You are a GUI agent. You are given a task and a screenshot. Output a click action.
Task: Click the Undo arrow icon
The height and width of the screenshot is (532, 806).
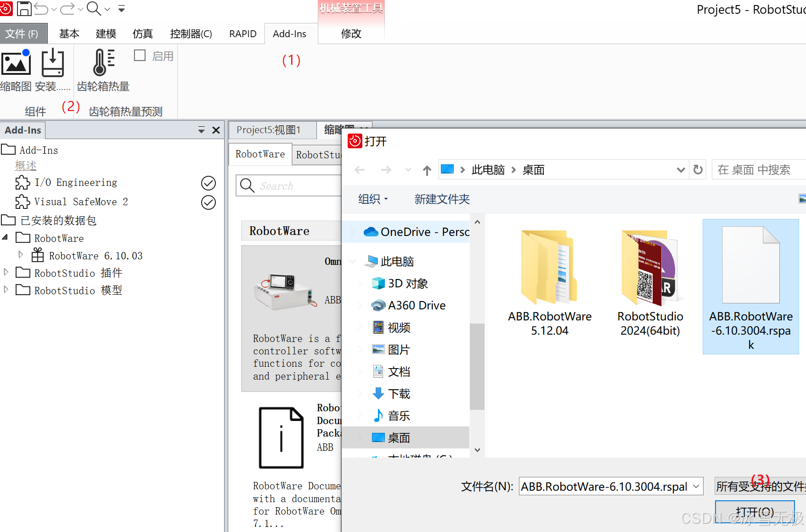pos(41,9)
